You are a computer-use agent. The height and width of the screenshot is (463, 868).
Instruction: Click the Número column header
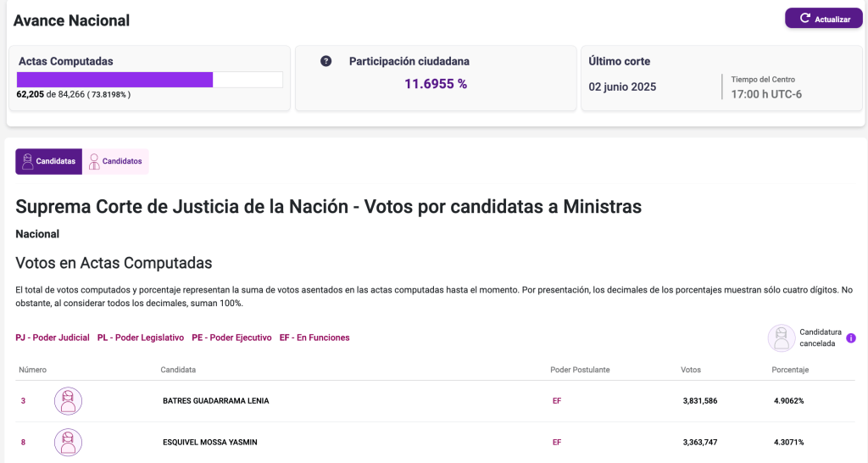(33, 370)
